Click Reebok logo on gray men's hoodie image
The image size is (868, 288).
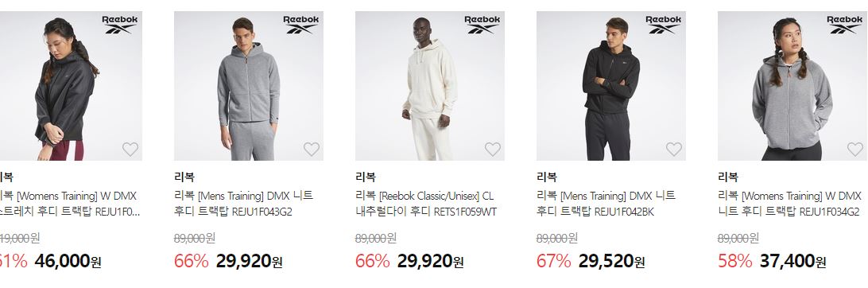coord(301,25)
